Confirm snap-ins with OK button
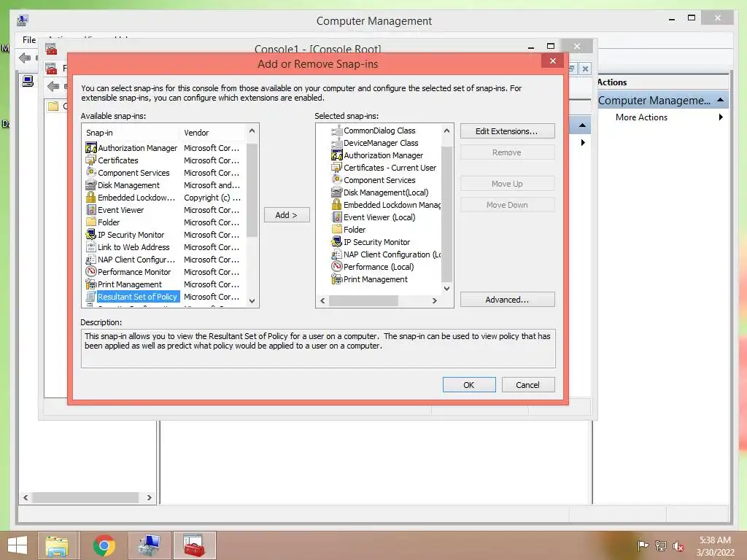 point(469,385)
